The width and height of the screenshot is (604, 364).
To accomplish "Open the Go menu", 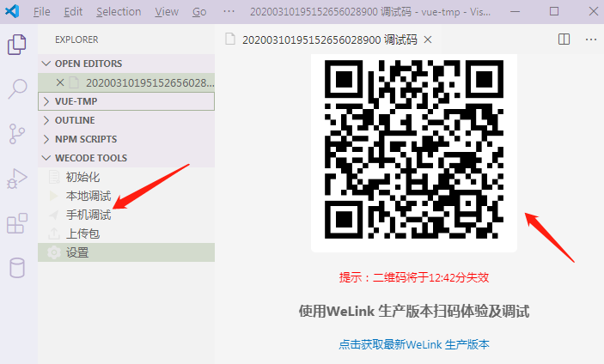I will (x=199, y=12).
